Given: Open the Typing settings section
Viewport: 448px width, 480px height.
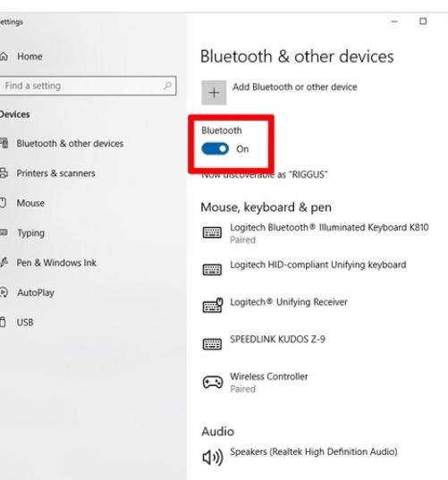Looking at the screenshot, I should click(x=30, y=233).
